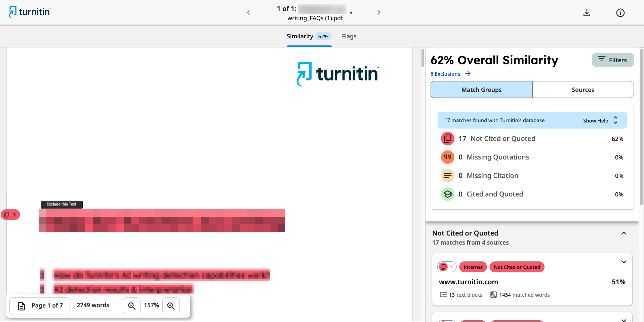Open the information icon in header
The height and width of the screenshot is (322, 644).
620,13
